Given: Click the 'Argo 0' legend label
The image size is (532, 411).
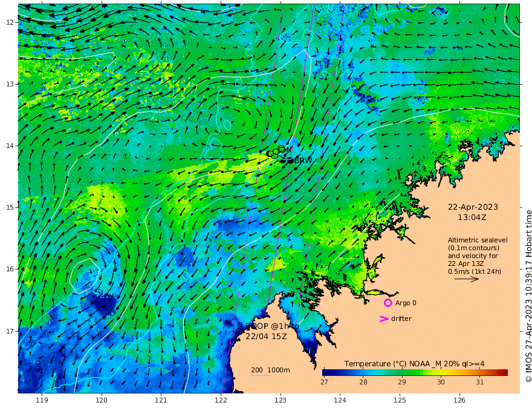Looking at the screenshot, I should tap(406, 303).
